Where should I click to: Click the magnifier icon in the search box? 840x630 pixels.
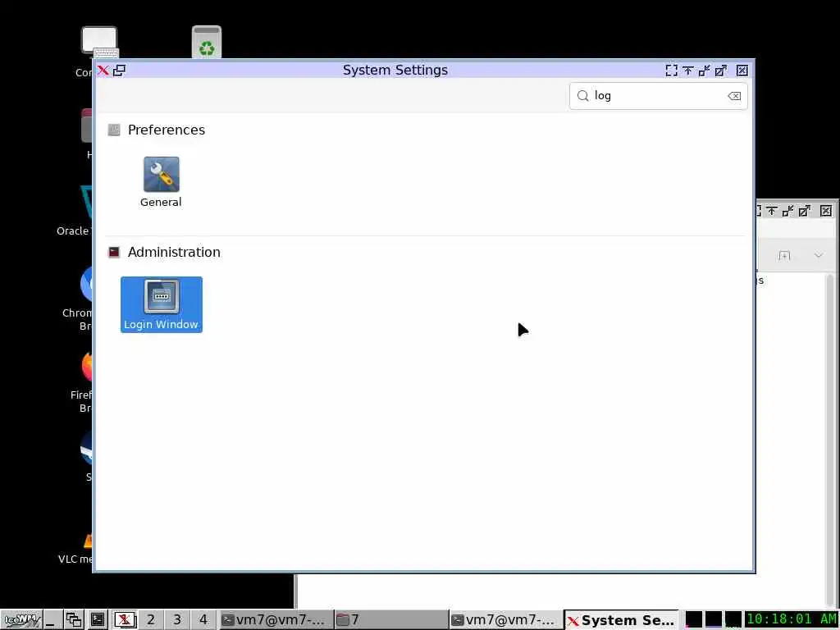583,96
